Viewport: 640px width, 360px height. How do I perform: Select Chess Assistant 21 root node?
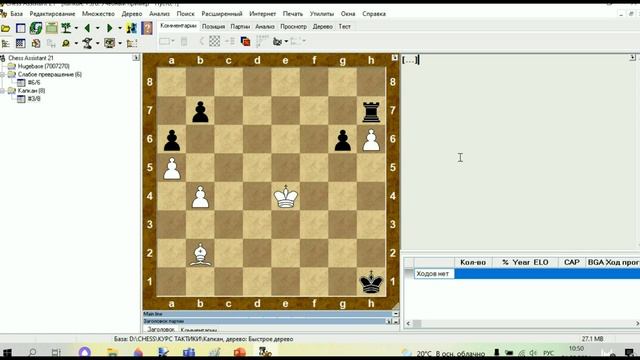31,58
